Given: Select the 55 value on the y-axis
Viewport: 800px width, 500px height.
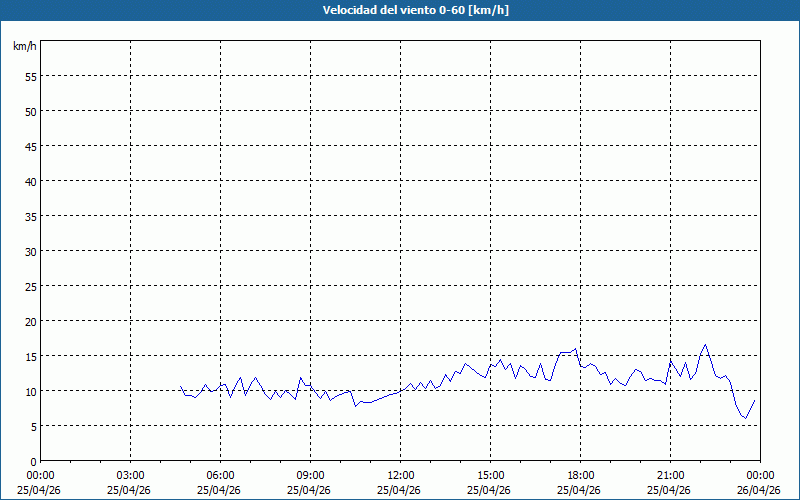Looking at the screenshot, I should [x=30, y=76].
